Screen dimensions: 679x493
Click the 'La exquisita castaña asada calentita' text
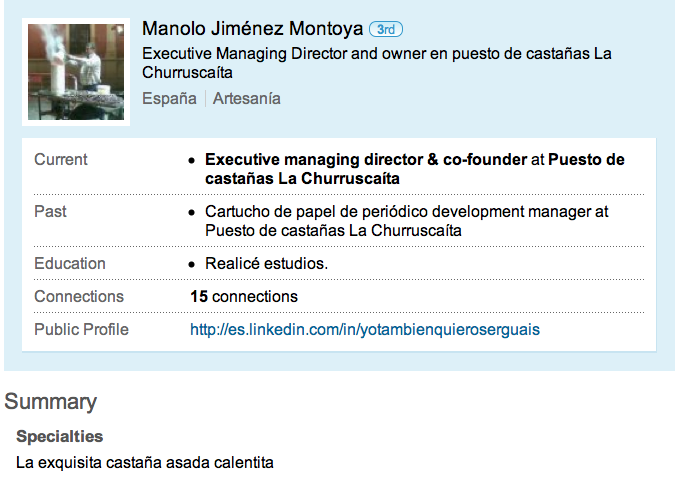[145, 463]
